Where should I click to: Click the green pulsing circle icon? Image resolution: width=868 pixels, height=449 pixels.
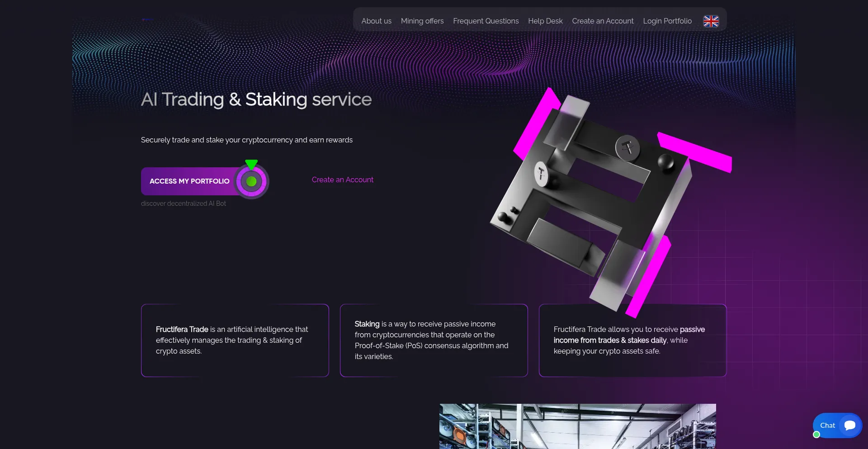pyautogui.click(x=251, y=181)
